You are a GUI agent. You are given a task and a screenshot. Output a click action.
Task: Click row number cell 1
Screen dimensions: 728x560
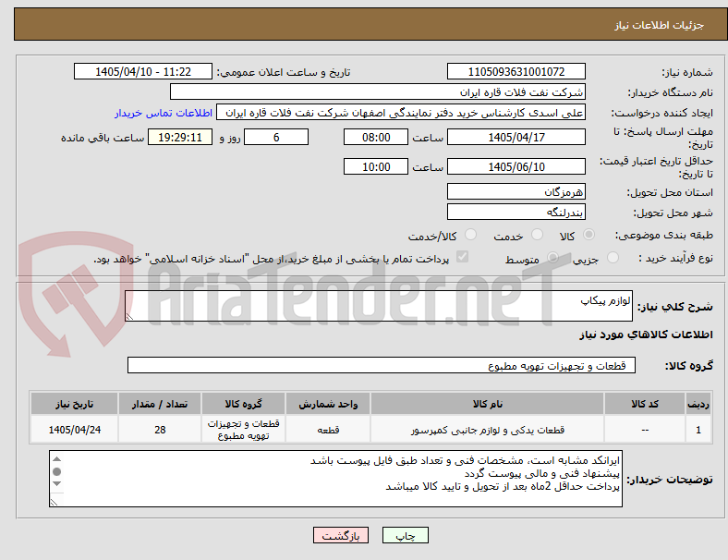coord(698,430)
